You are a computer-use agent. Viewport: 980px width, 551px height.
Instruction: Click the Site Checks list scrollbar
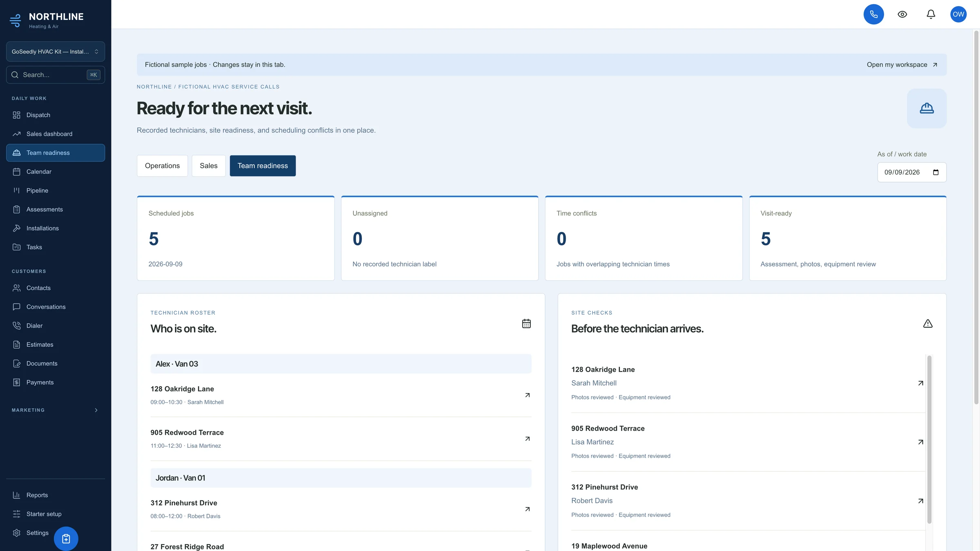tap(929, 439)
